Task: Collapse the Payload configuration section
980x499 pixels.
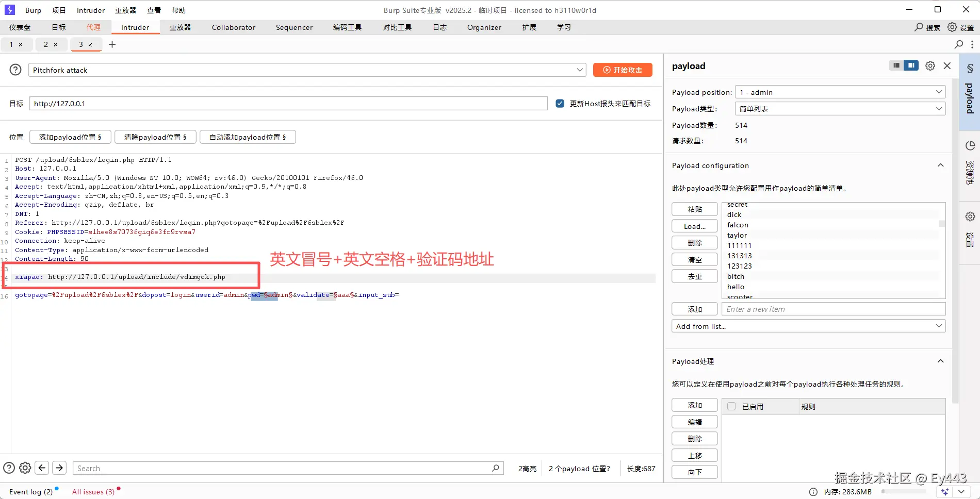Action: [x=940, y=165]
